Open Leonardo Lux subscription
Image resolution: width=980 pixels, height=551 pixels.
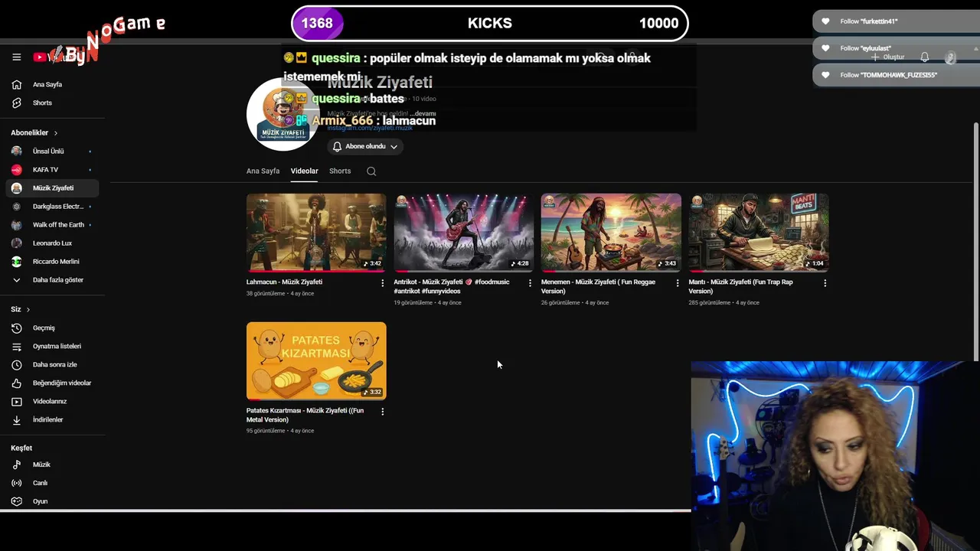[x=52, y=243]
